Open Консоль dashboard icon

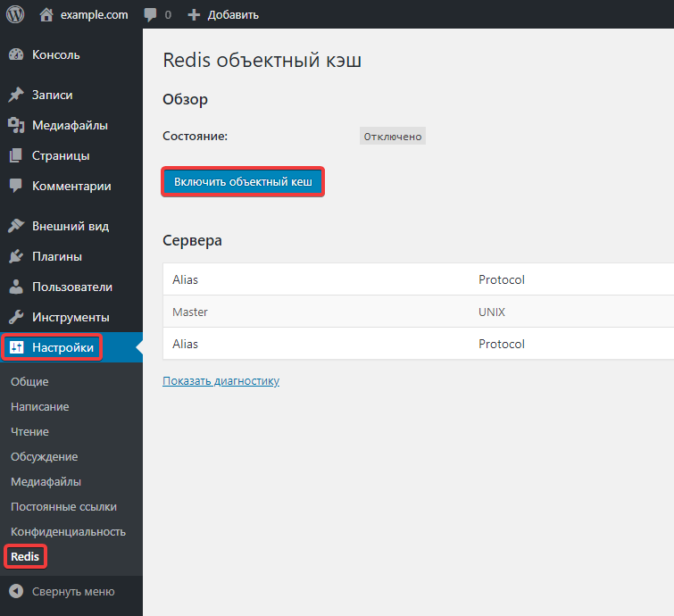(x=16, y=54)
